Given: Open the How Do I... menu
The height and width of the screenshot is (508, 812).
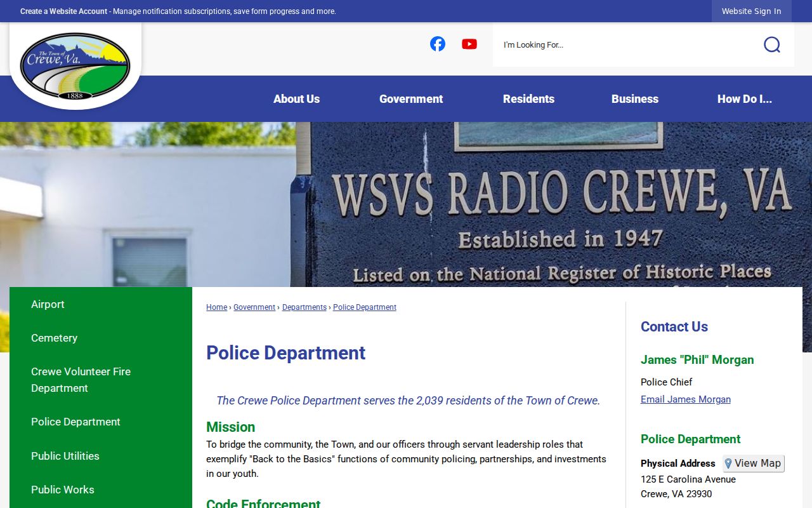Looking at the screenshot, I should 744,99.
